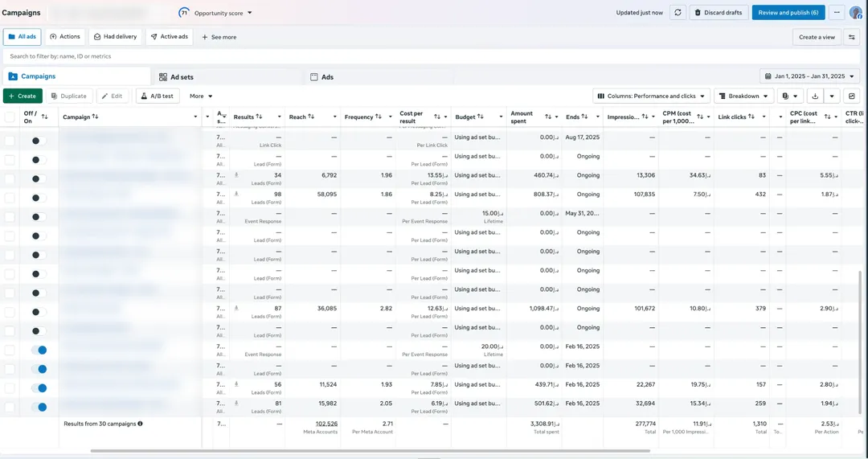Click the sort arrows beside Budget header

click(x=481, y=117)
